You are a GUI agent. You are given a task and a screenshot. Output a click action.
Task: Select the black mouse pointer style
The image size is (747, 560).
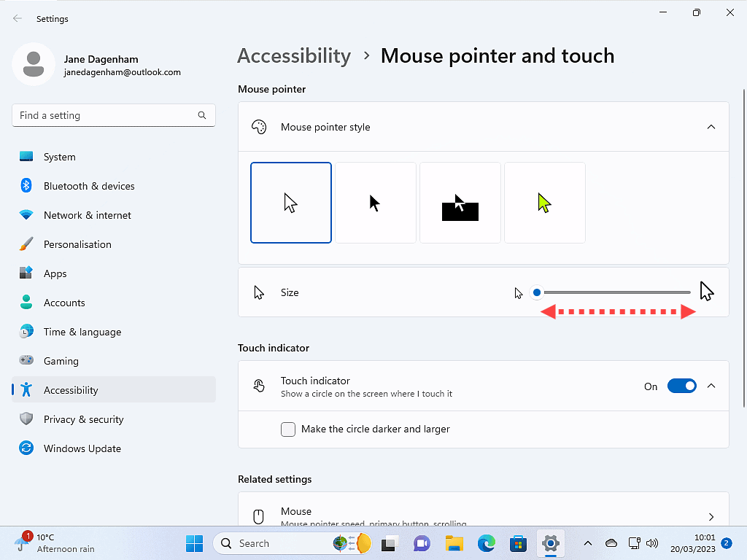tap(376, 203)
